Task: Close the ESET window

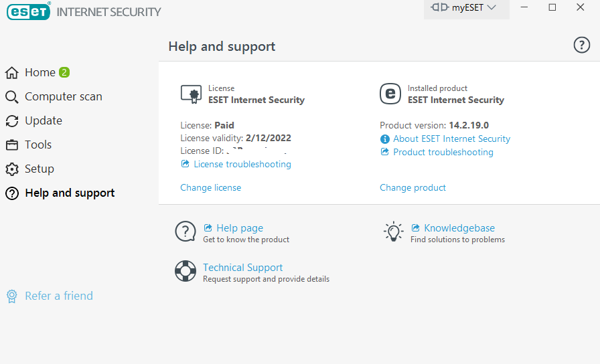Action: 580,7
